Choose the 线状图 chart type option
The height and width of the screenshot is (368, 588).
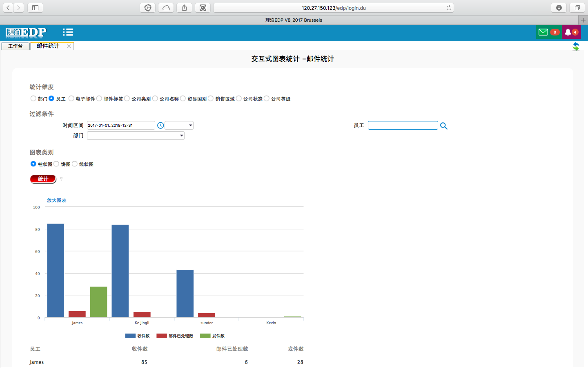75,164
